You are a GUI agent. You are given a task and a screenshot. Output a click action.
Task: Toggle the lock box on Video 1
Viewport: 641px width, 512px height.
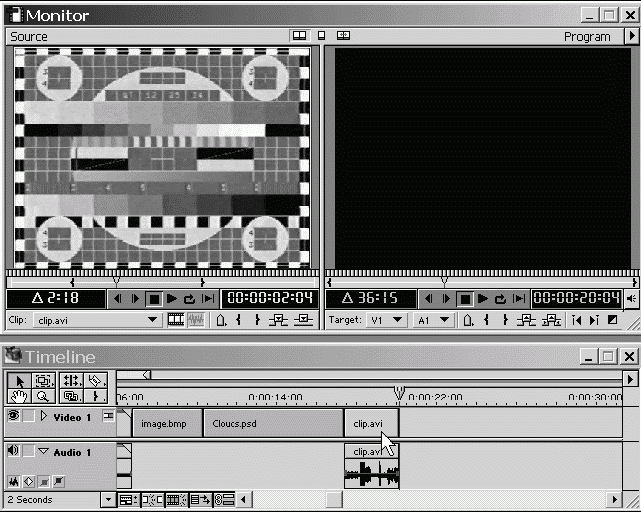29,416
